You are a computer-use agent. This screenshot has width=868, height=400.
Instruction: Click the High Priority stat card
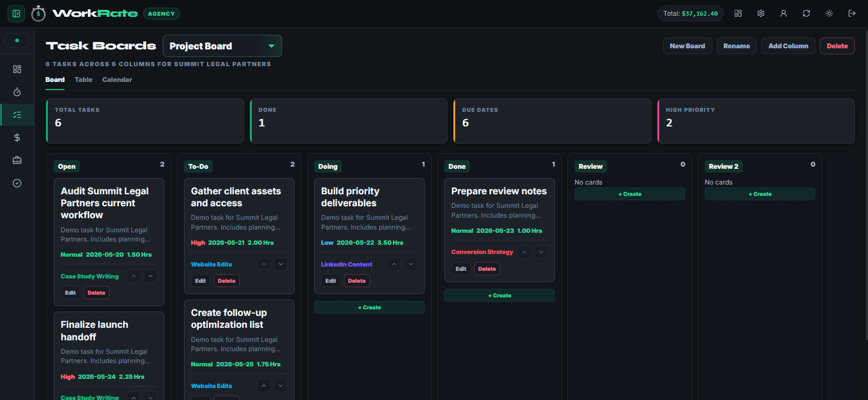tap(756, 121)
